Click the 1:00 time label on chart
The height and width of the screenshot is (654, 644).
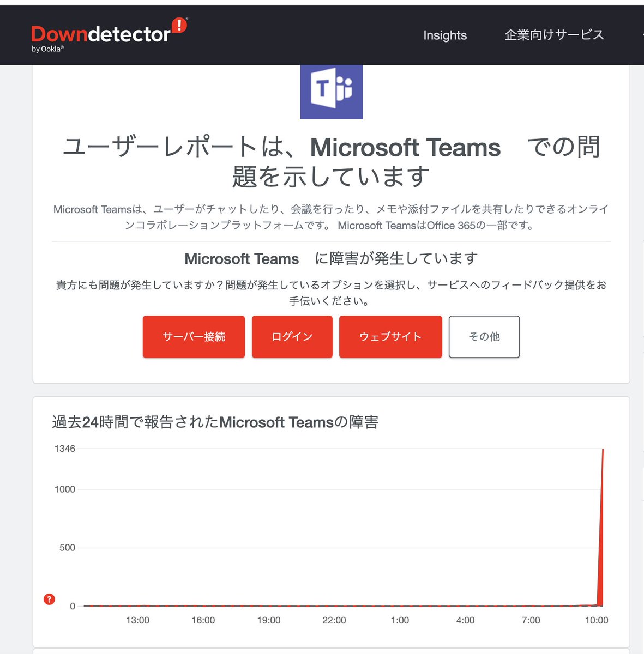(x=400, y=620)
